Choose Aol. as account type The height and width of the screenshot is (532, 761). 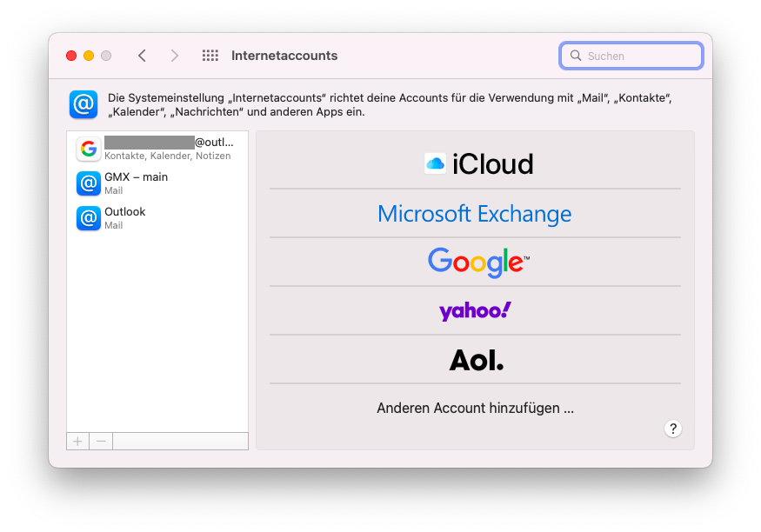475,359
